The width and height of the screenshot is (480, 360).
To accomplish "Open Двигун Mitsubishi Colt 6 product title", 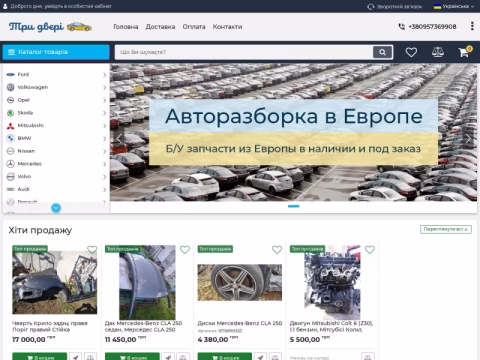I will (x=332, y=326).
